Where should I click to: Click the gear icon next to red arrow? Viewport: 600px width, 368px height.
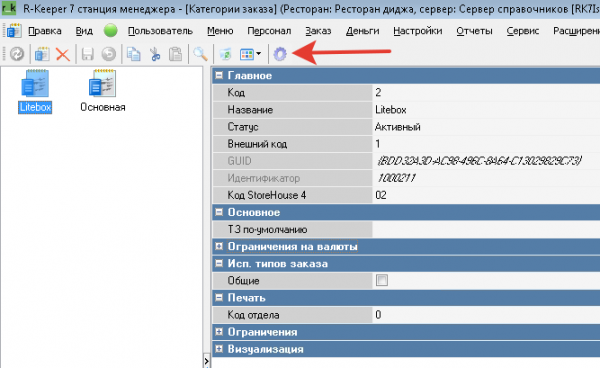click(x=280, y=54)
